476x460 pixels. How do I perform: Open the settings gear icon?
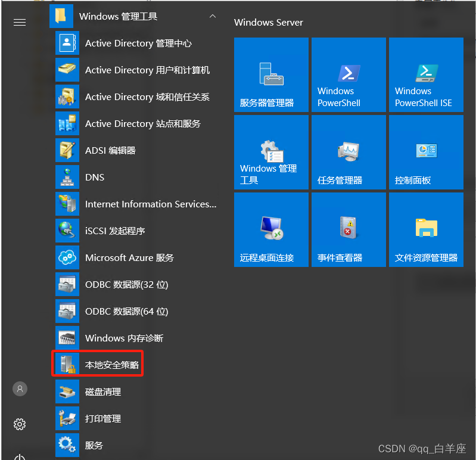click(20, 424)
